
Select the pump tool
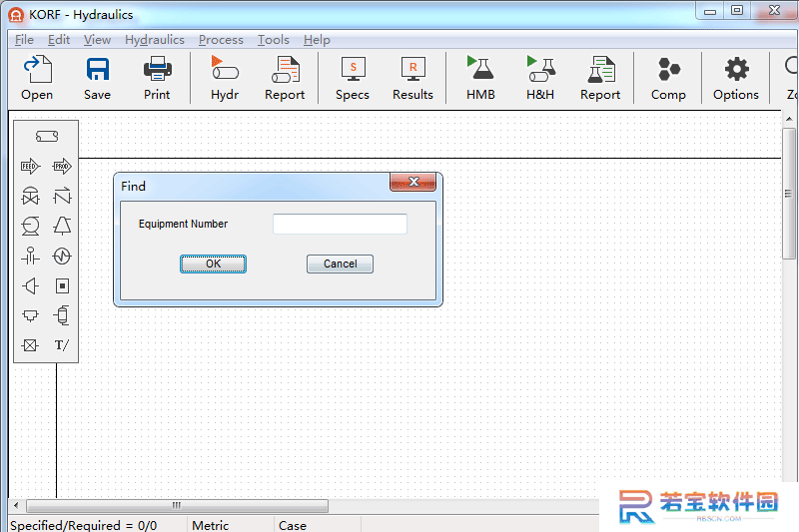coord(31,226)
